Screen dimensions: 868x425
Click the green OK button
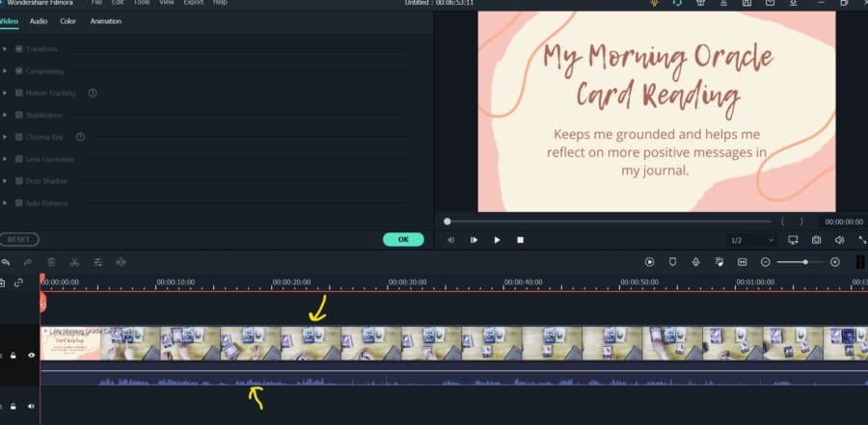(x=403, y=240)
